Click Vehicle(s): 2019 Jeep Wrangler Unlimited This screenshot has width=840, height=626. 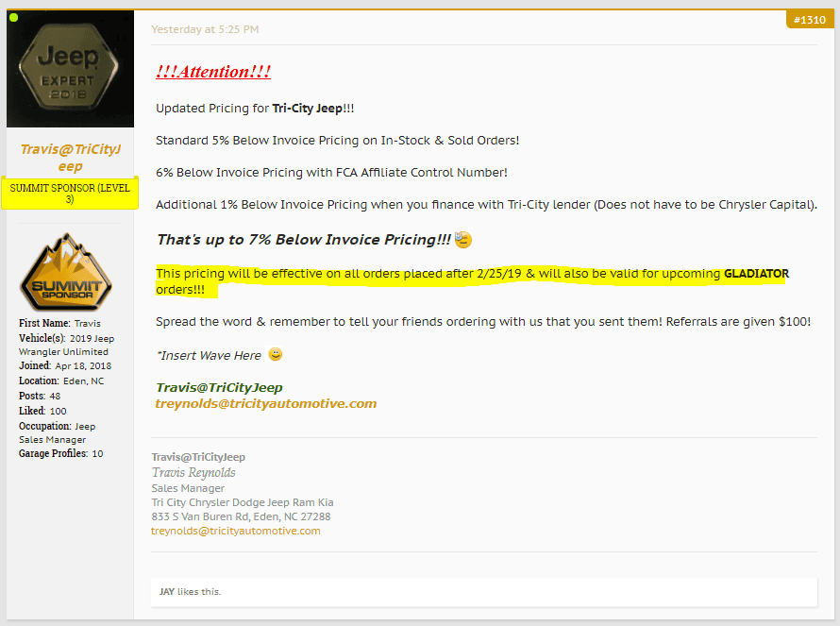[66, 345]
